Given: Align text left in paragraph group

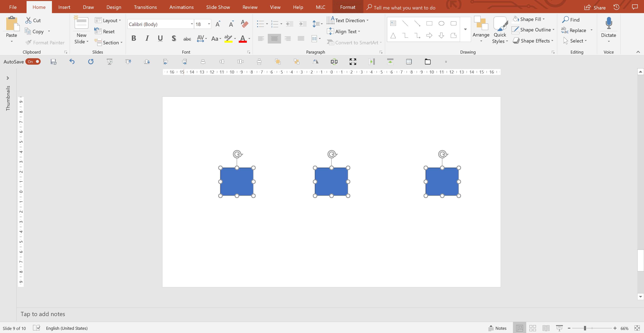Looking at the screenshot, I should point(261,38).
